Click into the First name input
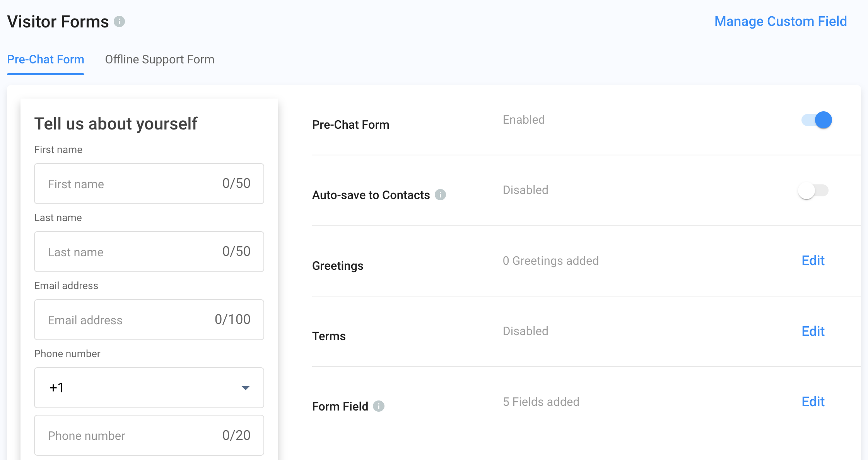Image resolution: width=868 pixels, height=460 pixels. (132, 184)
